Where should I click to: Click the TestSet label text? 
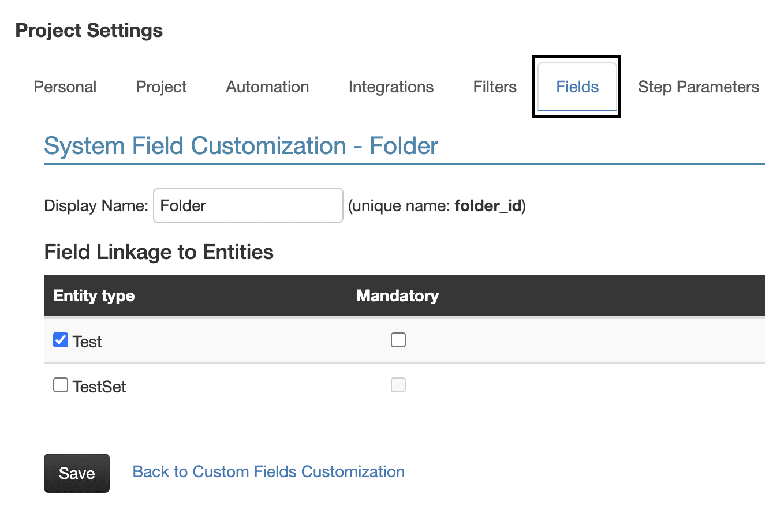(x=99, y=387)
